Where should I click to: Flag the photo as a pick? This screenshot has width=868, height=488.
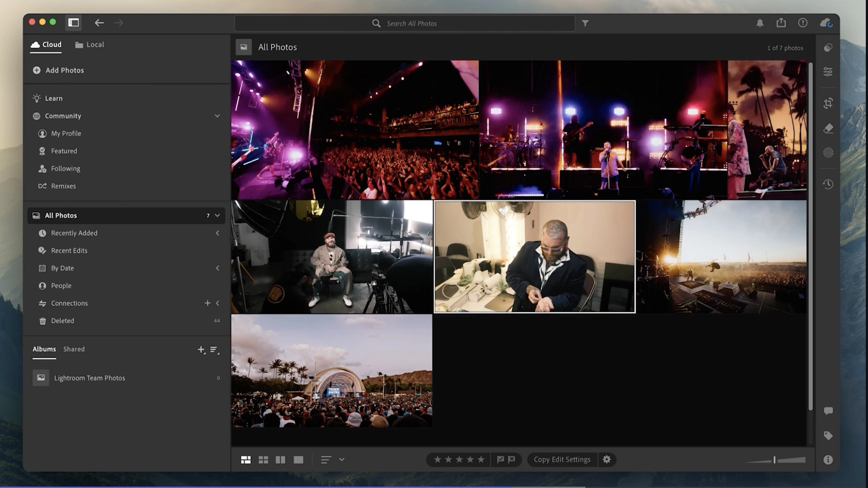pos(500,459)
